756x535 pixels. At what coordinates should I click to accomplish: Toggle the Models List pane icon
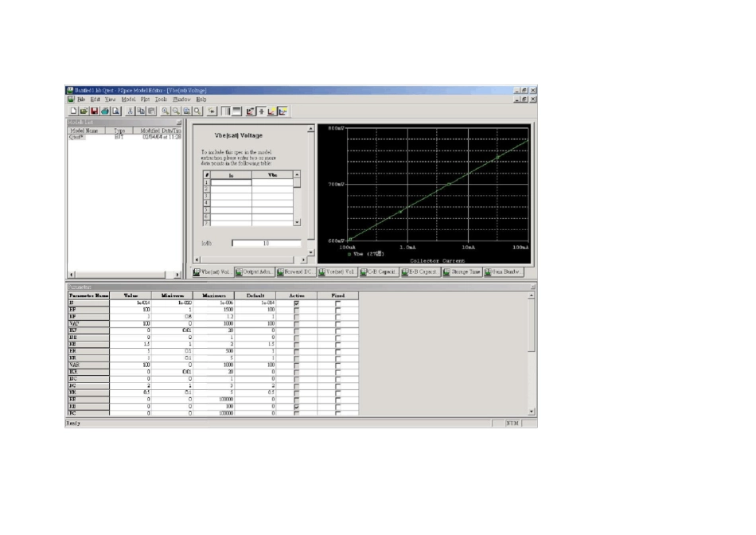(226, 111)
